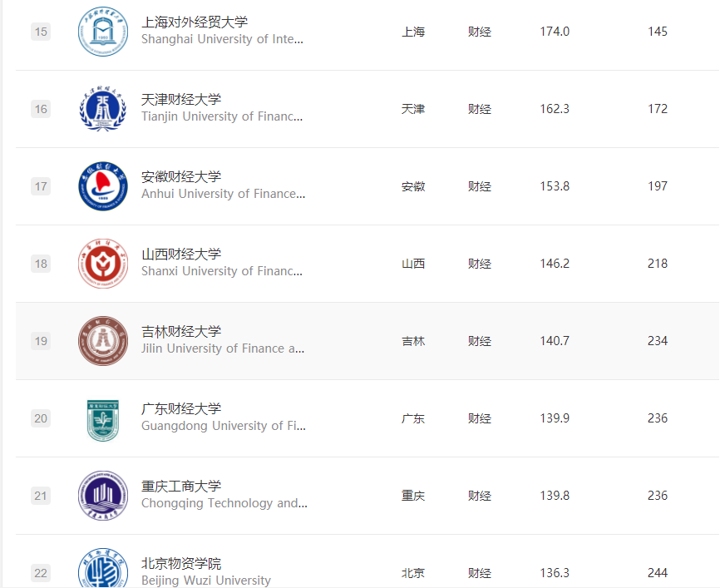This screenshot has width=720, height=588.
Task: Click the rank 15 badge
Action: (x=41, y=32)
